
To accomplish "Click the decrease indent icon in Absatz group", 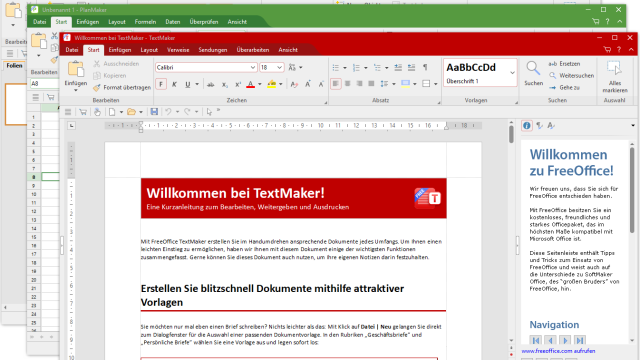I will pos(398,67).
